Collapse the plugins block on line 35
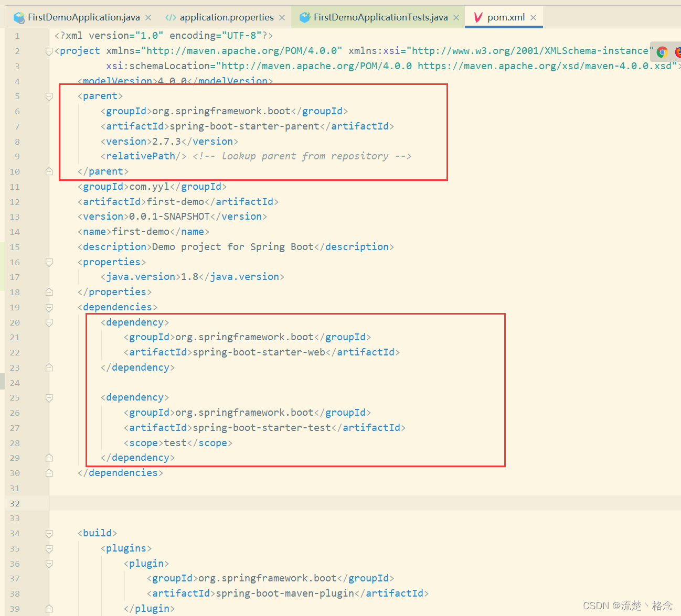Image resolution: width=681 pixels, height=616 pixels. point(49,548)
